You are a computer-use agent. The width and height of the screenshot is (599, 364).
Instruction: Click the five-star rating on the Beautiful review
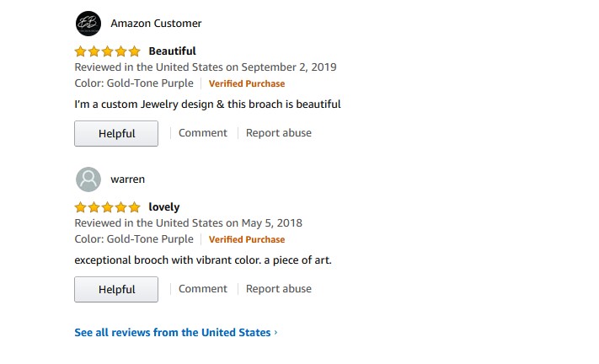pyautogui.click(x=107, y=51)
